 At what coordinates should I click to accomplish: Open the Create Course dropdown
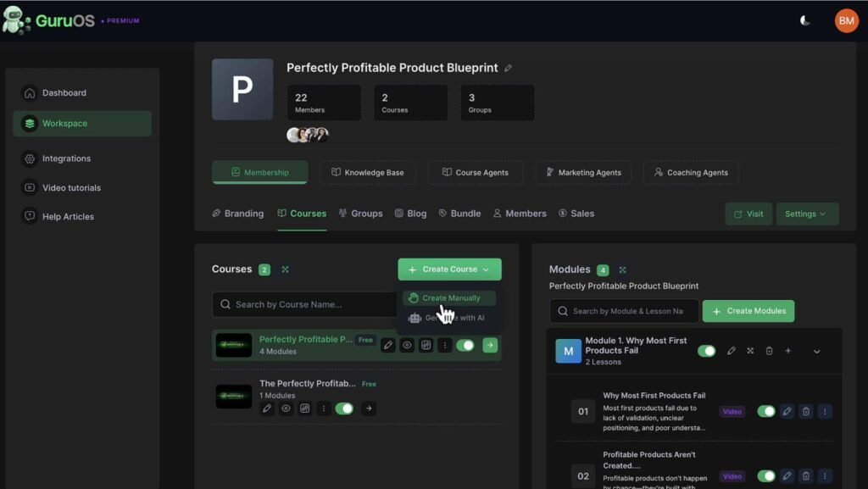pos(449,270)
